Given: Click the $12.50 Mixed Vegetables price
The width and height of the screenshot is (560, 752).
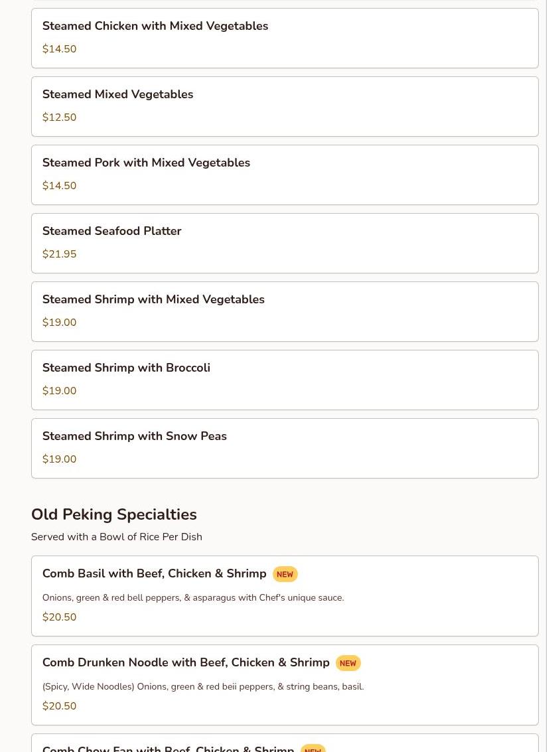Looking at the screenshot, I should point(59,117).
